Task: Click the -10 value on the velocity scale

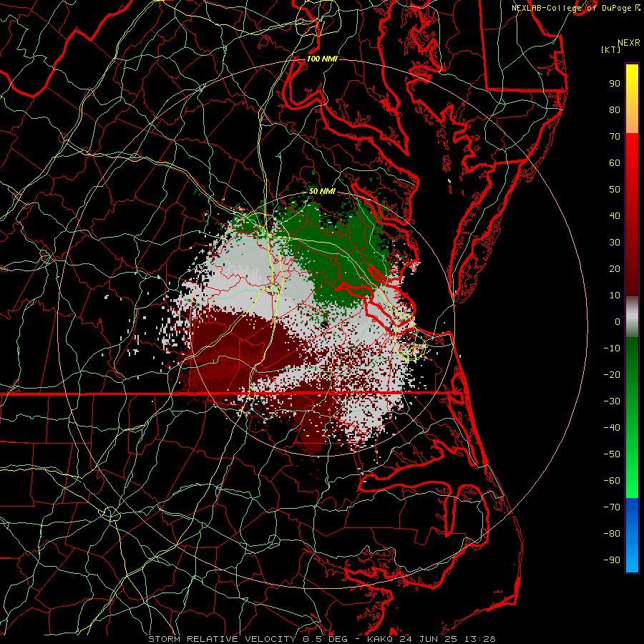Action: click(x=612, y=348)
